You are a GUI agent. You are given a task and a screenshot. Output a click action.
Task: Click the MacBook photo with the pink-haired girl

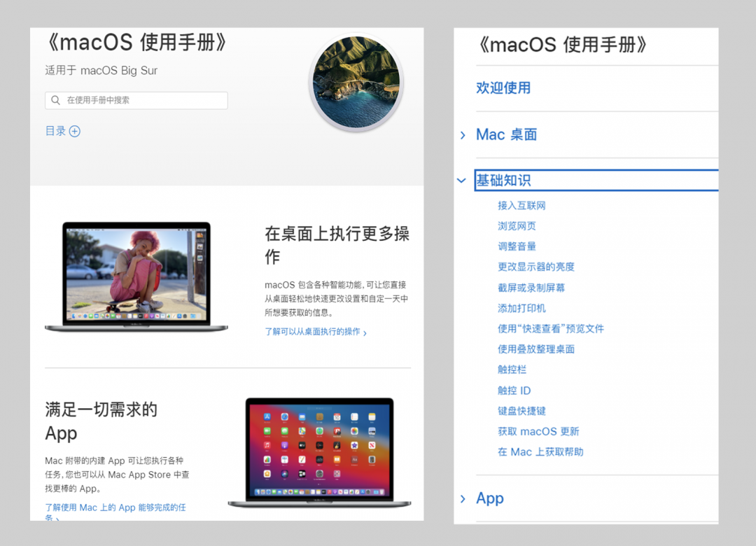[x=136, y=277]
